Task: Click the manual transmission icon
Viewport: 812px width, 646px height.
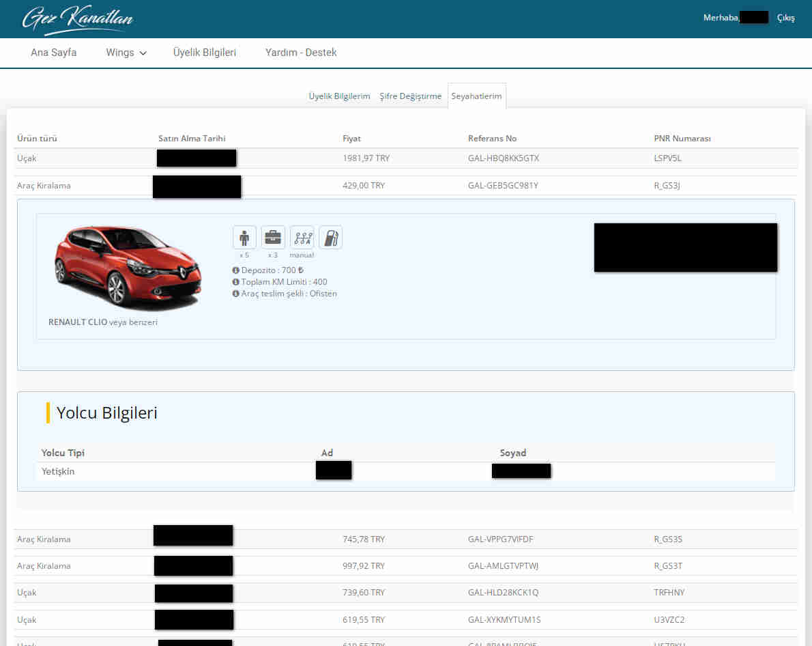Action: click(x=302, y=237)
